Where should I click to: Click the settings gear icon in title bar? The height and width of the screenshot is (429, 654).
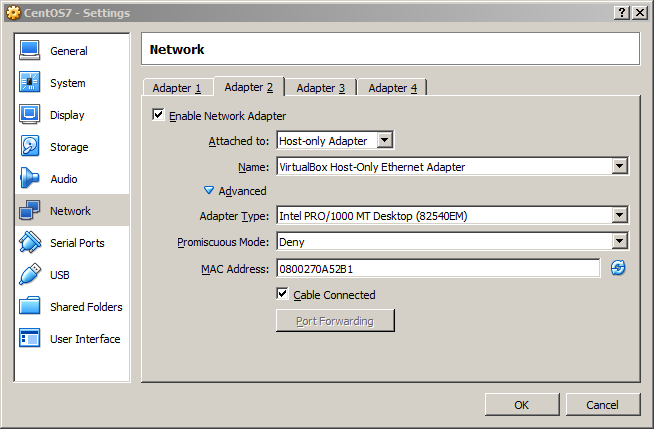[x=13, y=13]
